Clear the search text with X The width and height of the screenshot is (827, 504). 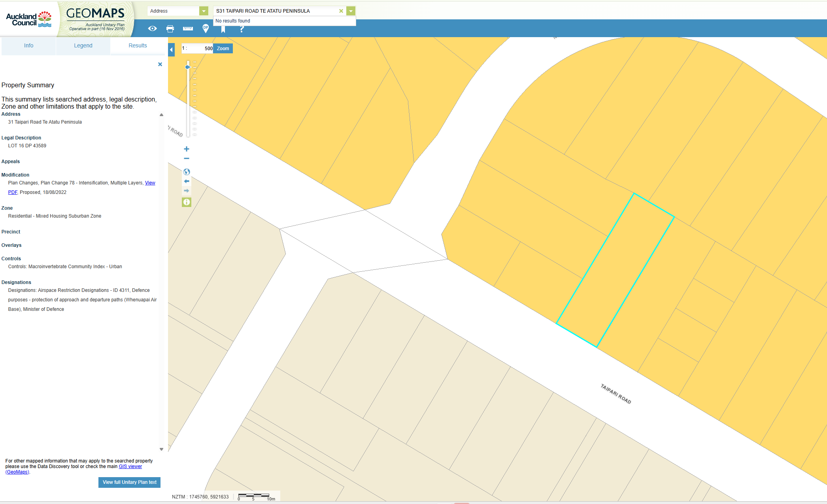[341, 11]
